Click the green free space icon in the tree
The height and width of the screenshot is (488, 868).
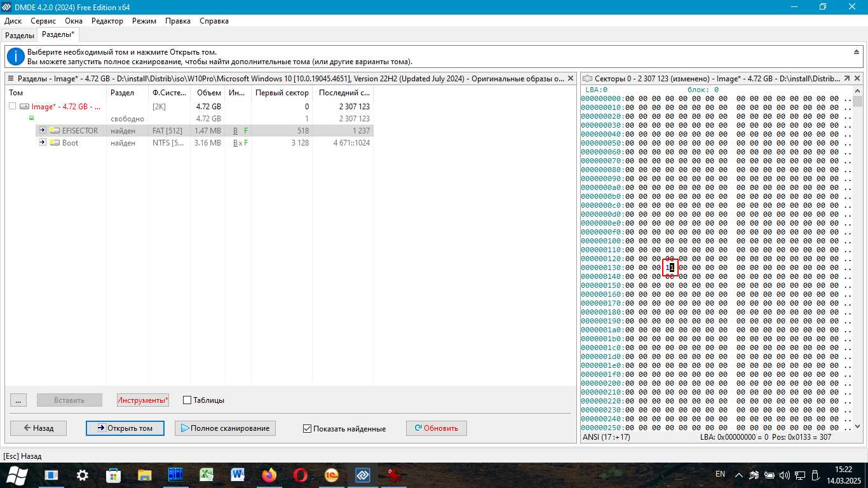click(x=31, y=119)
